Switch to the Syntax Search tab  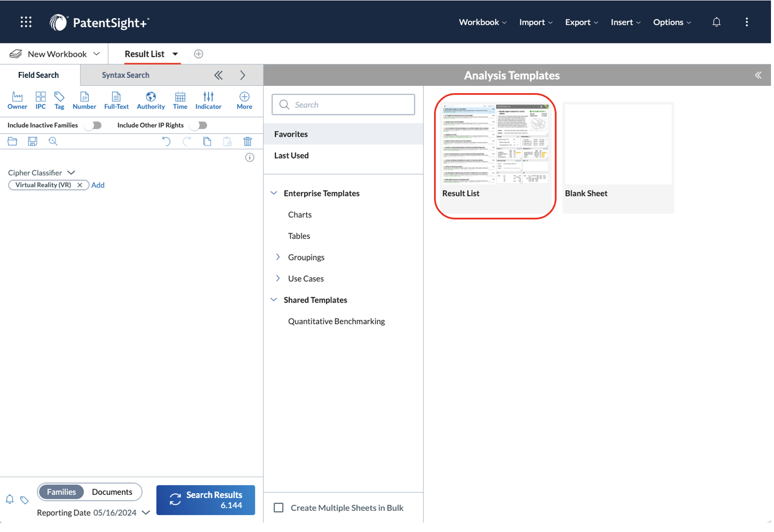[x=126, y=75]
